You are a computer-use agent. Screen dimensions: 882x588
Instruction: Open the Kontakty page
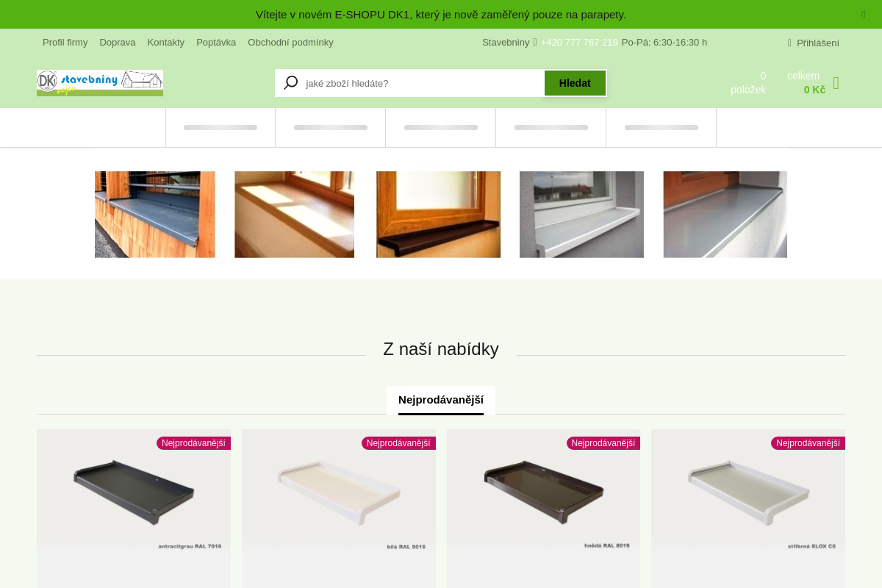(x=166, y=42)
